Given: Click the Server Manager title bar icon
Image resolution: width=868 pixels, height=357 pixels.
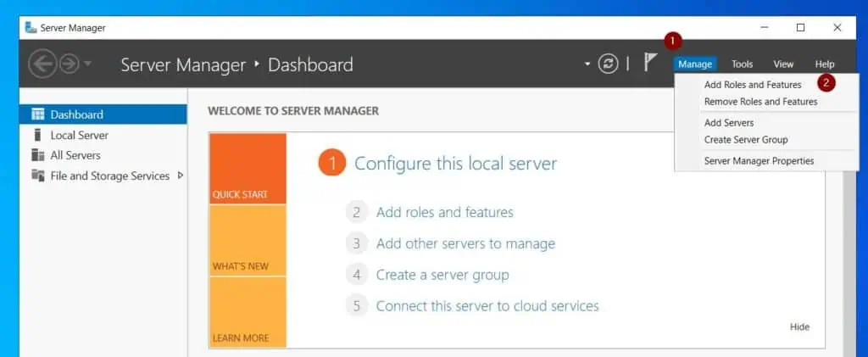Looking at the screenshot, I should click(x=31, y=28).
